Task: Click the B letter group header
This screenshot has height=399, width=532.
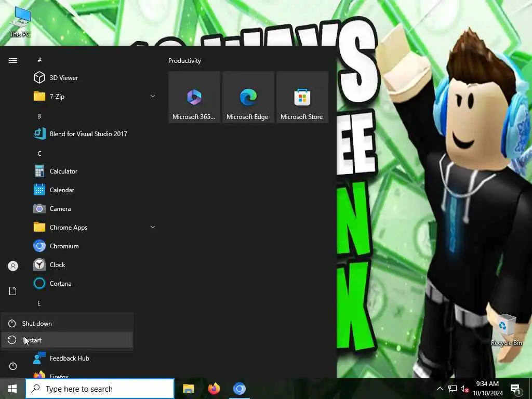Action: point(39,116)
